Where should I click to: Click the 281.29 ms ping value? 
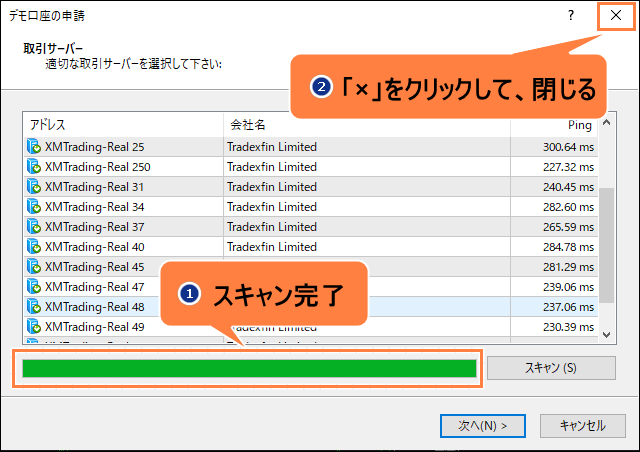[x=568, y=267]
